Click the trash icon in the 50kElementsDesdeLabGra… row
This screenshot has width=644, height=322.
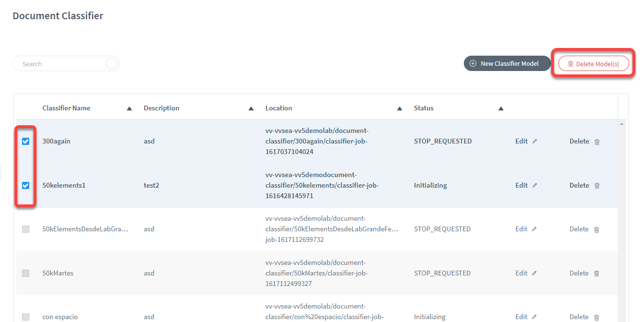pyautogui.click(x=597, y=229)
